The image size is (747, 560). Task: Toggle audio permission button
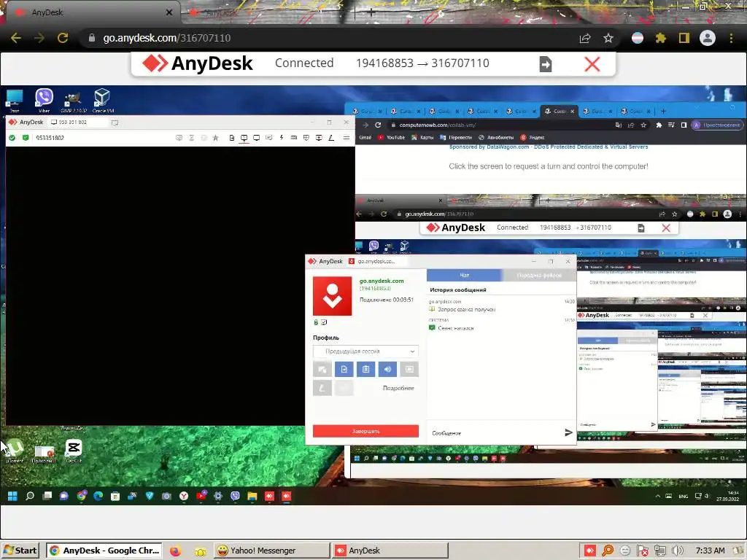387,369
